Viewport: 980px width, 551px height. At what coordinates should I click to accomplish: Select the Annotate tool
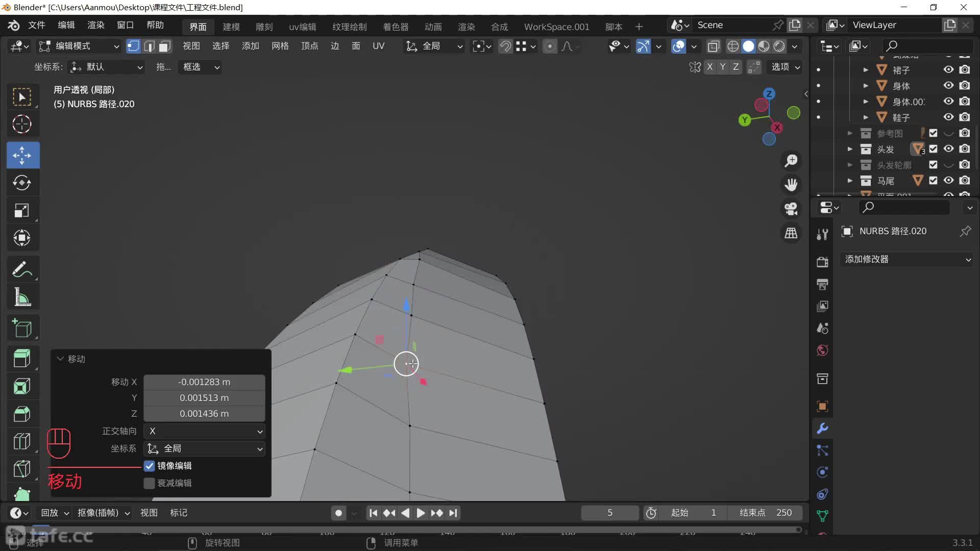coord(22,269)
